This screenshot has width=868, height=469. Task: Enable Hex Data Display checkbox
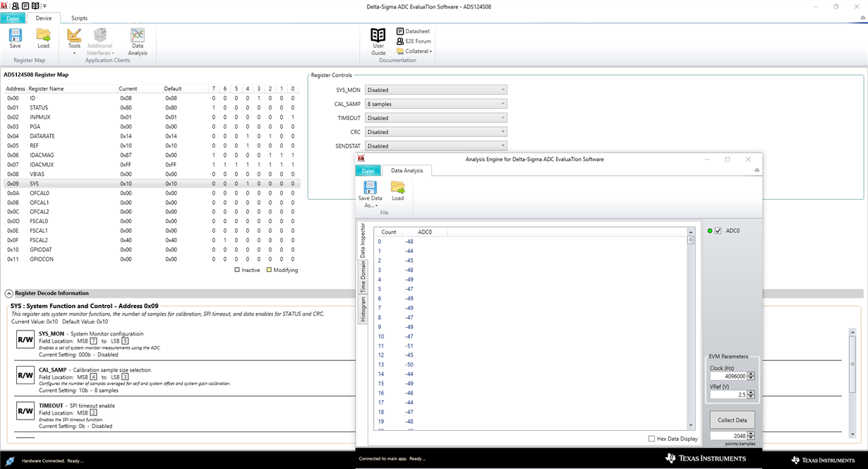tap(651, 439)
